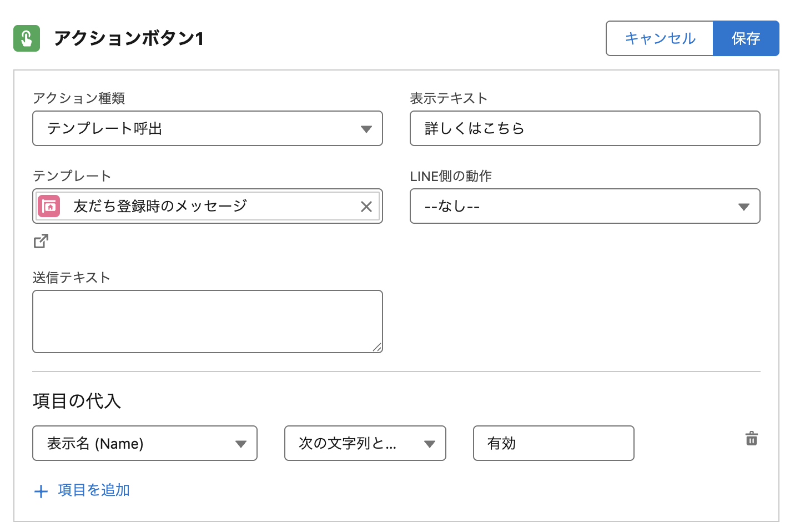Open the 表示名 (Name) field dropdown

coord(144,443)
